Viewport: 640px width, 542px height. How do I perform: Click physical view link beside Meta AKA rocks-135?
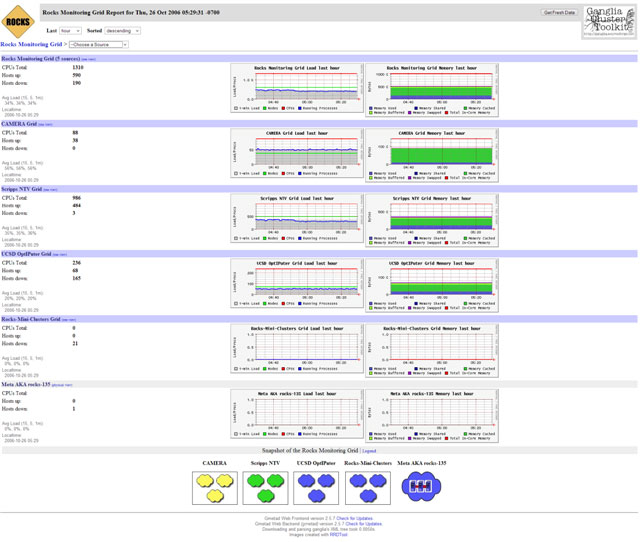(62, 385)
